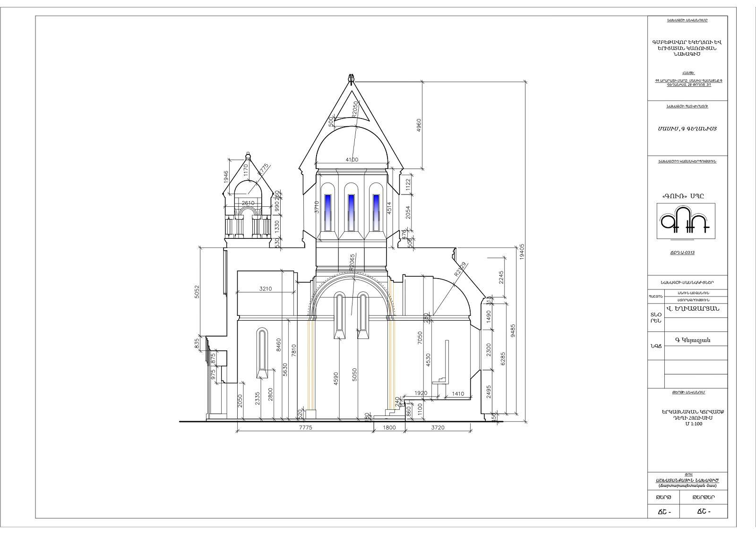The image size is (756, 534).
Task: Select the cross atop the small bell tower
Action: (x=248, y=156)
